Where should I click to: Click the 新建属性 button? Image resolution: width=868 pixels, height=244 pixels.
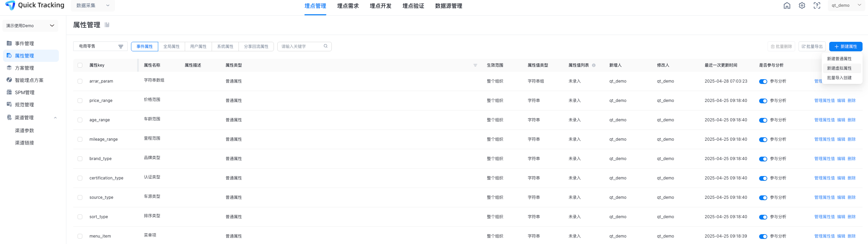click(846, 46)
